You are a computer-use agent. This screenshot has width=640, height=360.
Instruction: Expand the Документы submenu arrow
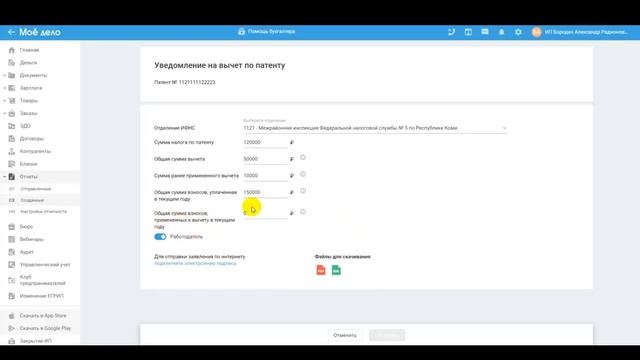click(x=4, y=76)
